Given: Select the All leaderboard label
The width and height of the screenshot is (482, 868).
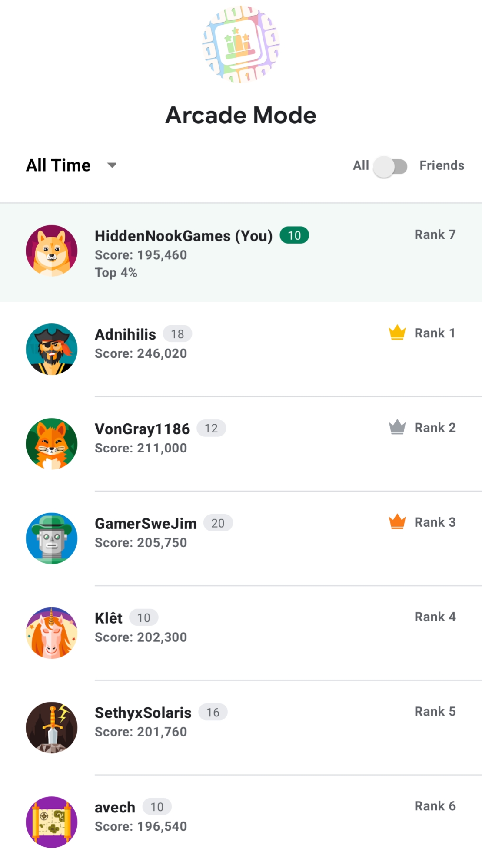Looking at the screenshot, I should coord(361,165).
